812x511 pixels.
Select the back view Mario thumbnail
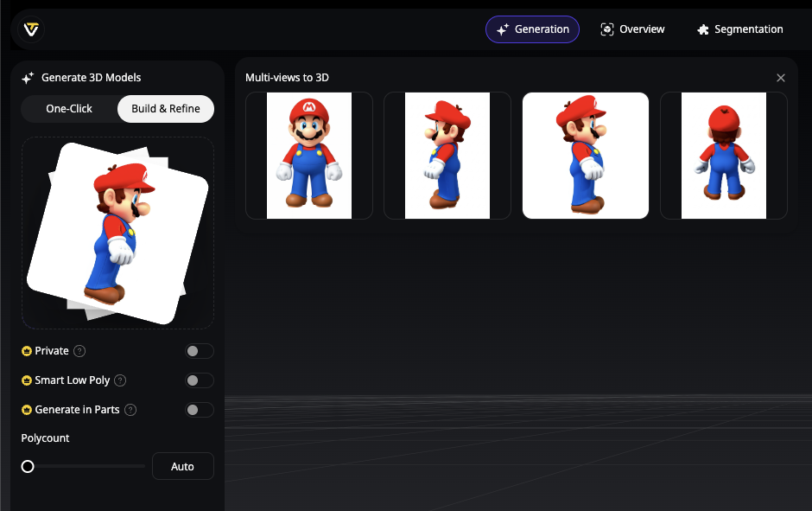tap(724, 156)
